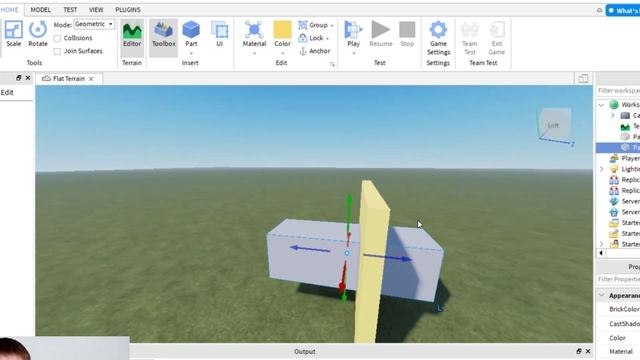Open the Toolbox panel
The width and height of the screenshot is (640, 360).
pos(163,34)
